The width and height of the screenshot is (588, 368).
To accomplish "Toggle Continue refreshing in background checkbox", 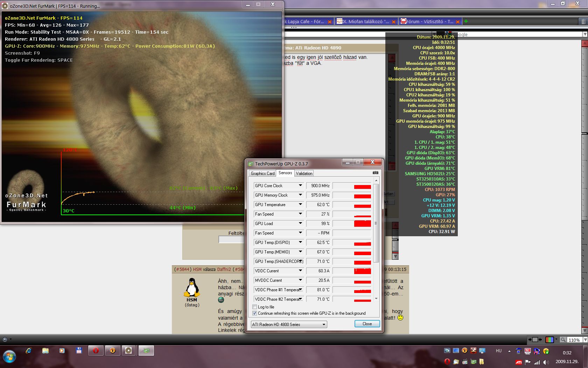I will (255, 313).
